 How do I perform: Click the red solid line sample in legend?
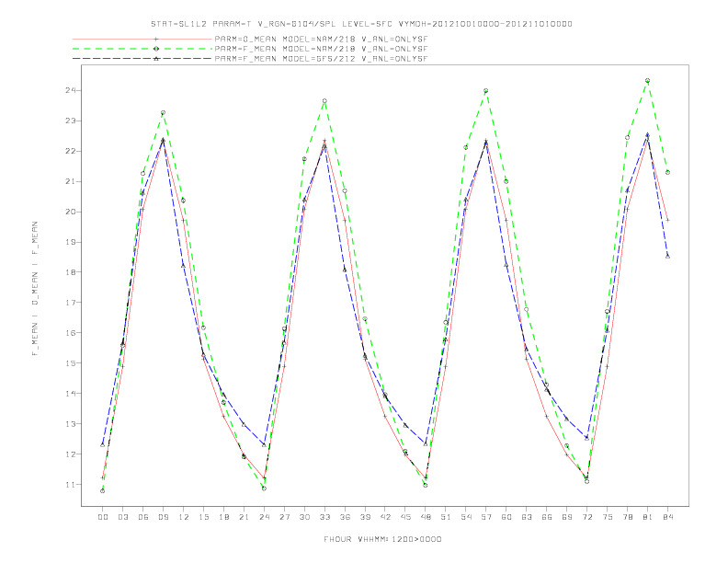pos(142,39)
